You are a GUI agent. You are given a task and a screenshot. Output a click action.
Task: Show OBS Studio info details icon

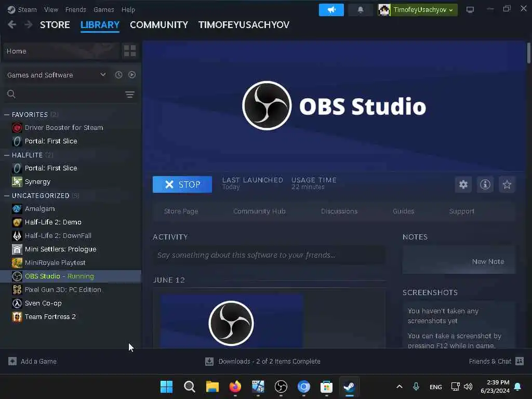click(x=485, y=184)
